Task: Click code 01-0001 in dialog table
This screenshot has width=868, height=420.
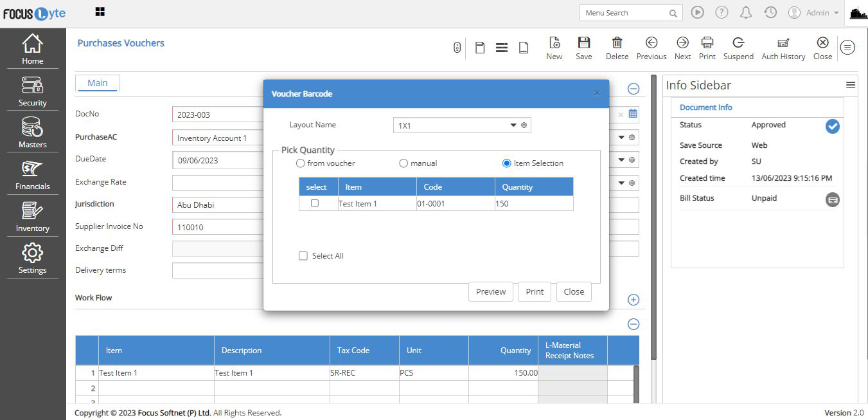Action: 456,203
